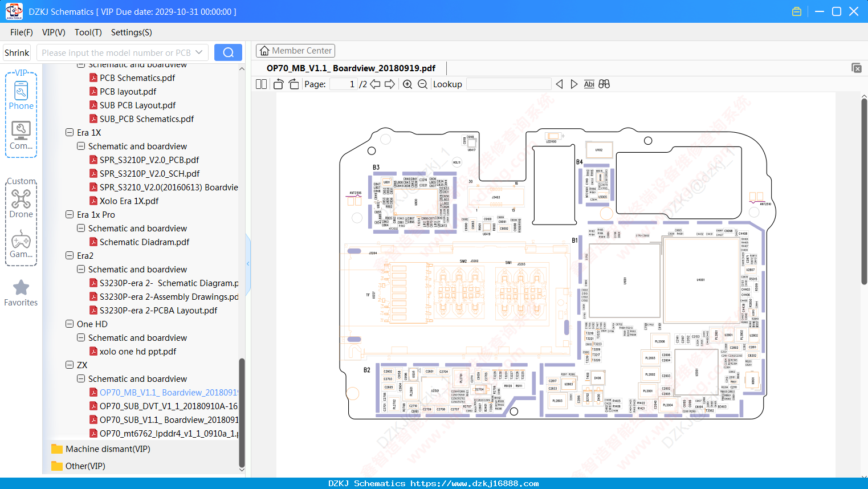Open File(F) menu
Screen dimensions: 868x489
[22, 32]
